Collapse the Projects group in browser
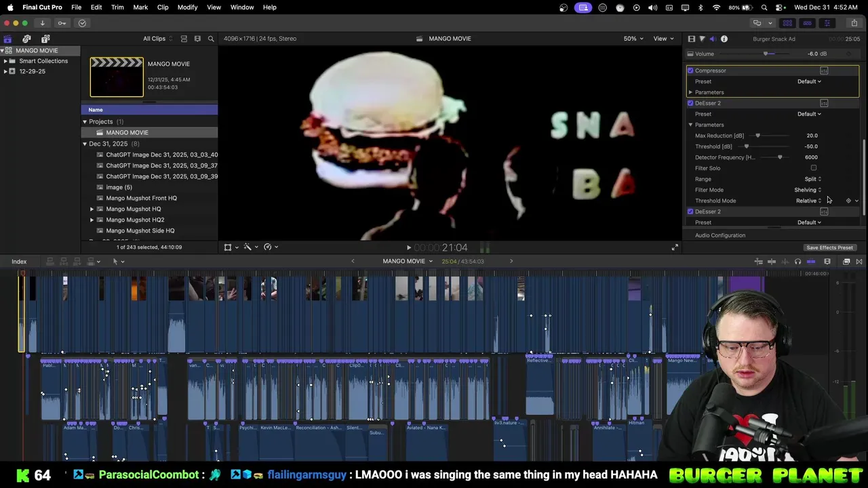The width and height of the screenshot is (868, 488). (x=85, y=121)
